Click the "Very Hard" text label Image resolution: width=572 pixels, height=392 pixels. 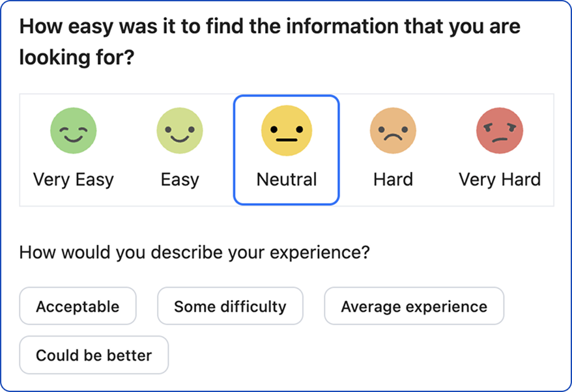pyautogui.click(x=500, y=179)
